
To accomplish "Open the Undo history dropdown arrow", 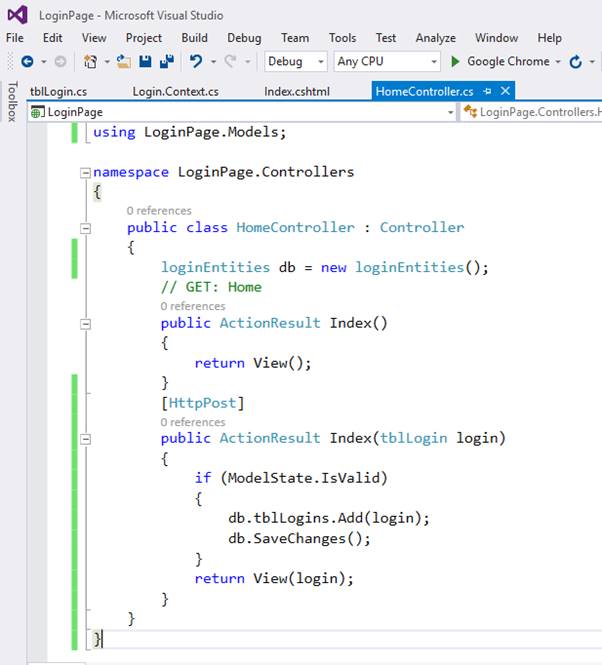I will click(x=213, y=62).
